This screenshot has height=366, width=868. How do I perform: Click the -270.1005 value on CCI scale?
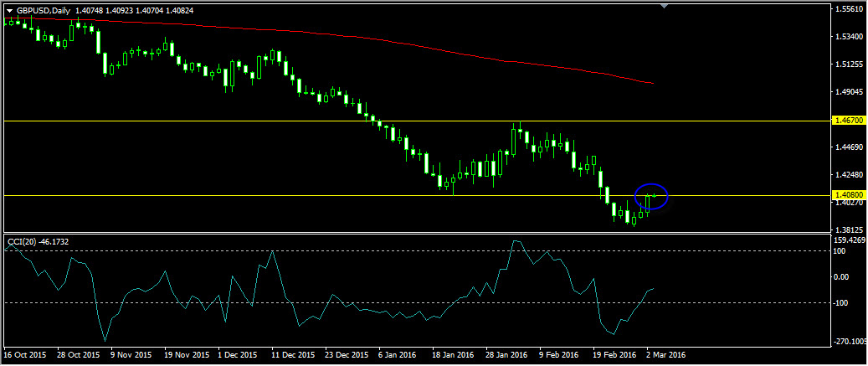(849, 342)
